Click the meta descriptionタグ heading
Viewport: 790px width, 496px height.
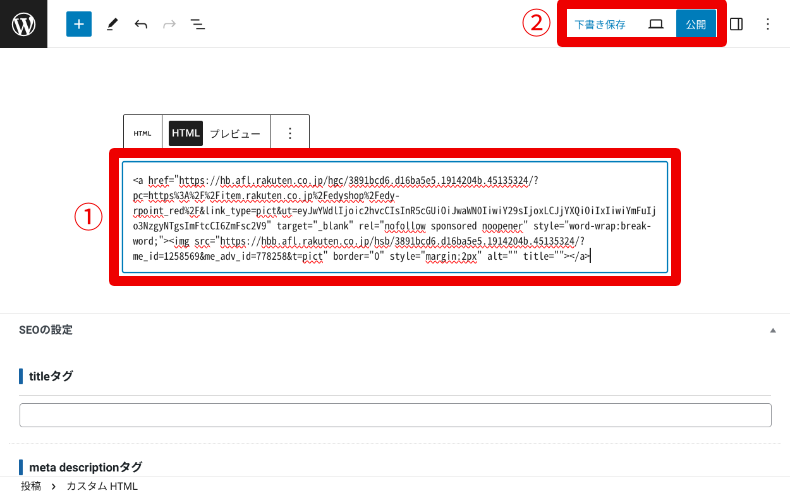[85, 467]
